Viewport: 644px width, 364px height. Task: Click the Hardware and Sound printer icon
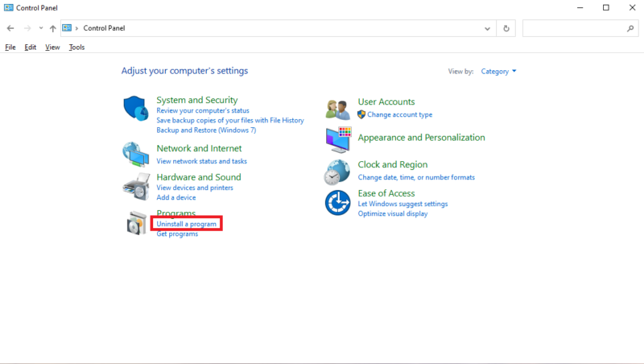coord(136,187)
